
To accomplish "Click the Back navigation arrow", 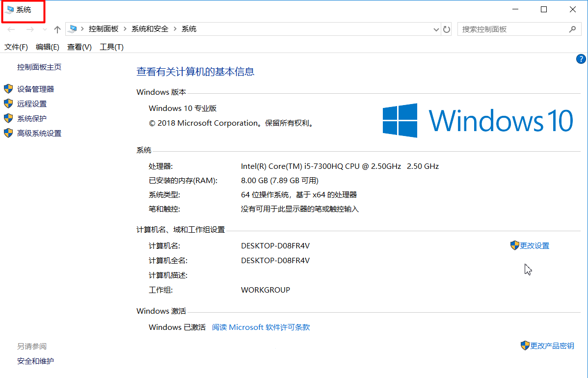I will point(11,29).
